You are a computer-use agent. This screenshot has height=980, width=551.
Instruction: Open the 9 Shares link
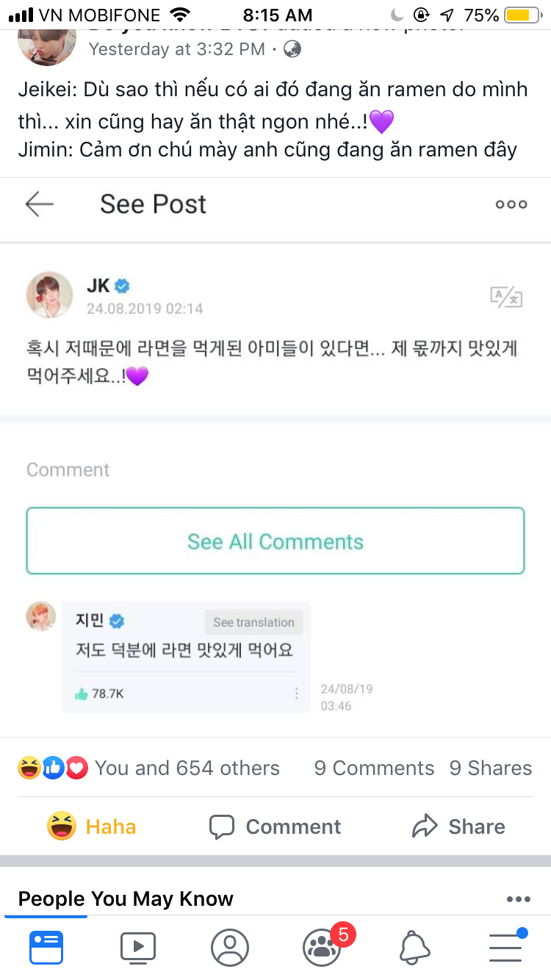click(491, 768)
